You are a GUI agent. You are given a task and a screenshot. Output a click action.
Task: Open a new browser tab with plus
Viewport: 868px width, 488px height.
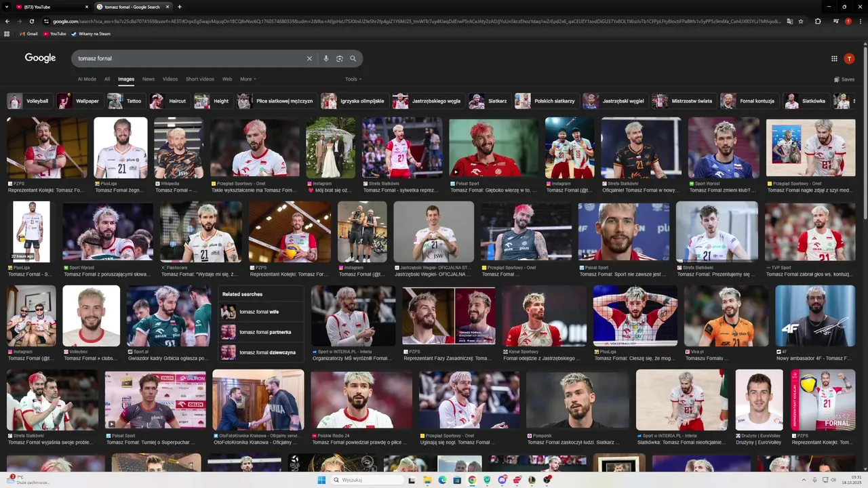click(x=179, y=7)
